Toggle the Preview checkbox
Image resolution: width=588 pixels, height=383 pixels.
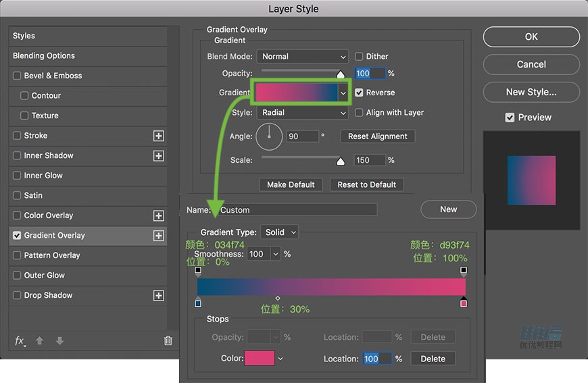click(510, 118)
